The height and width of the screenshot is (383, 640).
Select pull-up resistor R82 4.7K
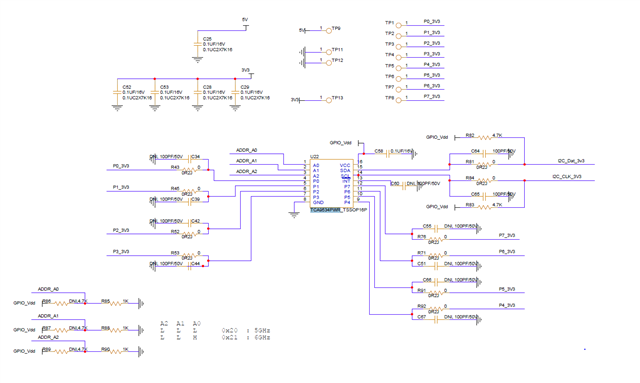[x=485, y=138]
